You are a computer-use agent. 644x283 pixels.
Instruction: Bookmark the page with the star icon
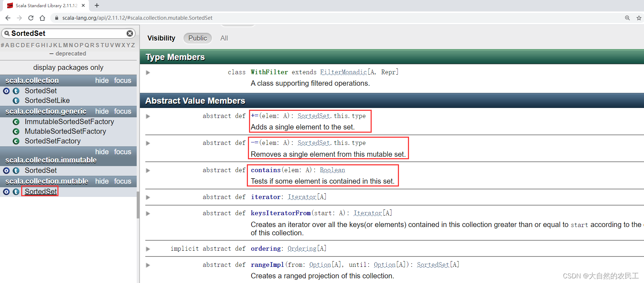click(639, 18)
